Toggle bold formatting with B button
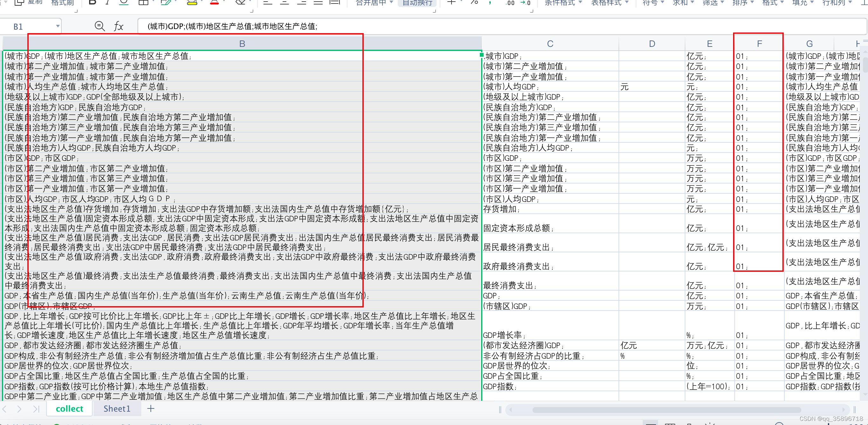 click(92, 2)
